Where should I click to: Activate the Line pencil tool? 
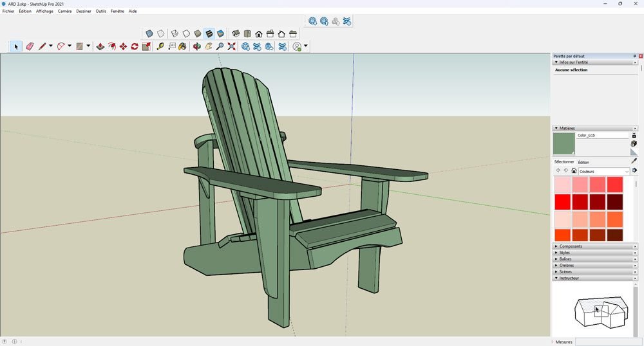click(42, 47)
